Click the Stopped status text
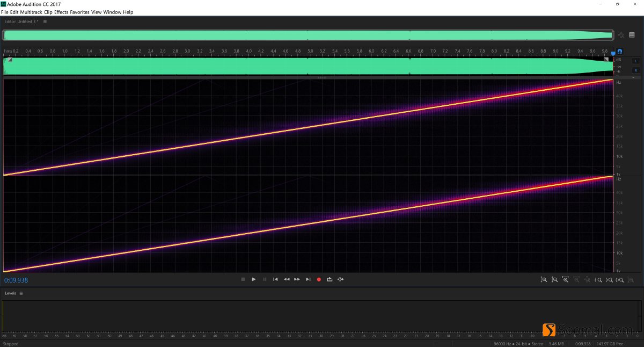Viewport: 644px width, 347px height. (x=11, y=344)
